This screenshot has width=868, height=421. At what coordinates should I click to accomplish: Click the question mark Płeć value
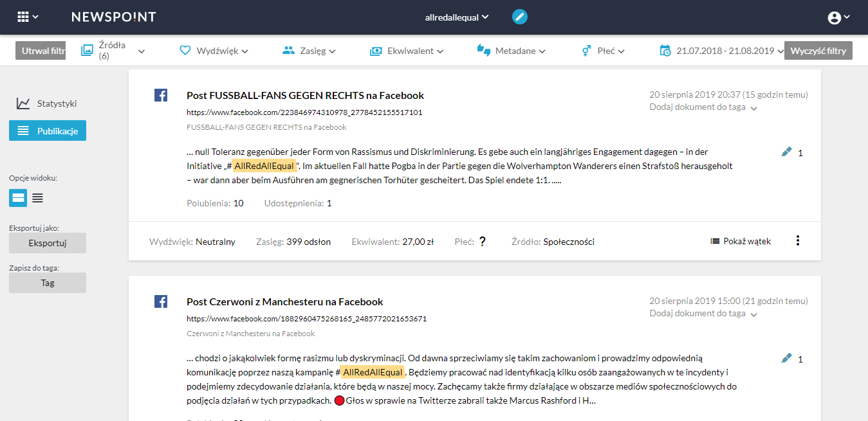(482, 242)
